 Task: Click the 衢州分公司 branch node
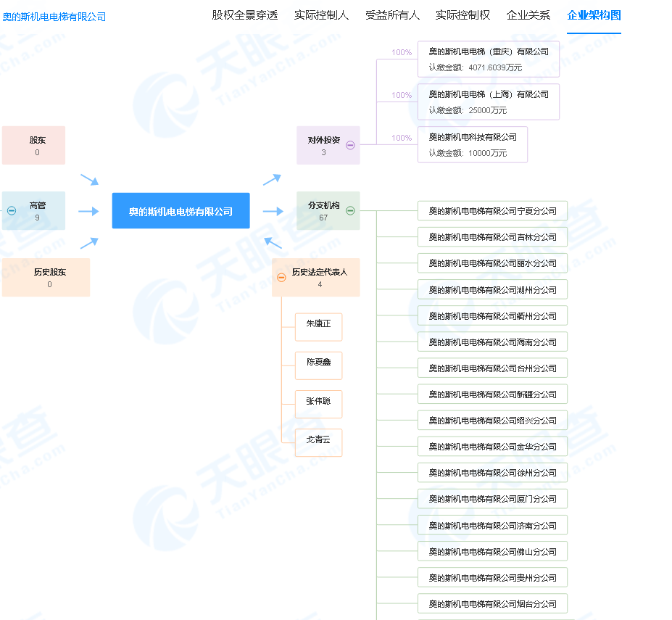(492, 316)
